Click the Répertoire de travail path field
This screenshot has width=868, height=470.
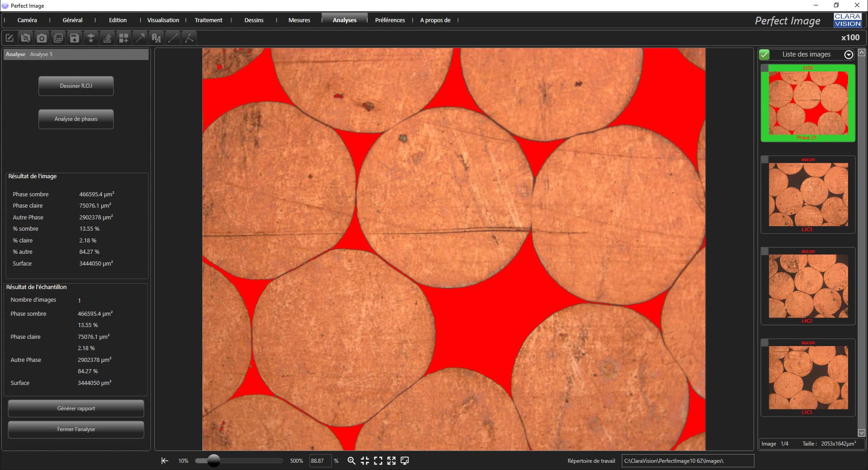point(687,461)
